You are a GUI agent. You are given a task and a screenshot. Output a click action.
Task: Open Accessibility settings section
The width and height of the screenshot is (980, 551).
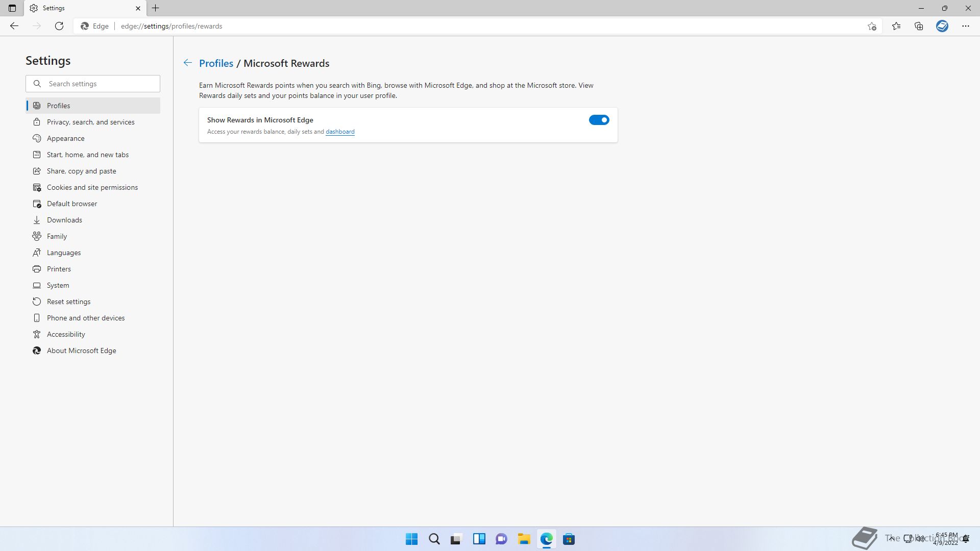93,334
